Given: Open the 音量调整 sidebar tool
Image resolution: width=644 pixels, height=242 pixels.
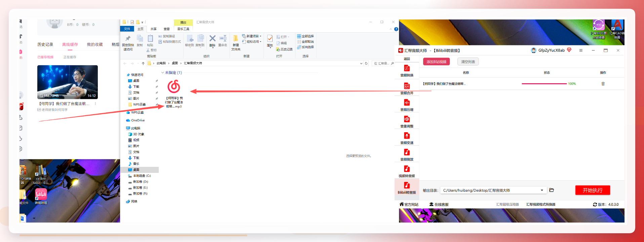Looking at the screenshot, I should (x=407, y=122).
